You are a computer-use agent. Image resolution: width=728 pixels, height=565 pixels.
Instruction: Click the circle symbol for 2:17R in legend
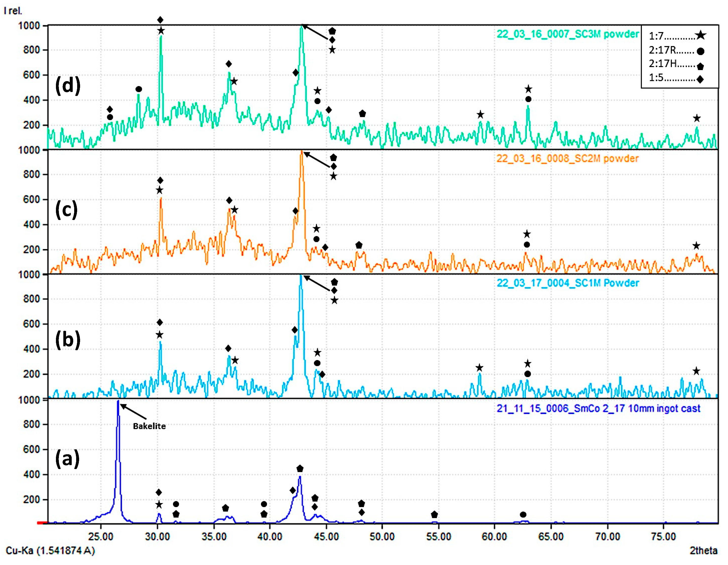click(x=700, y=51)
